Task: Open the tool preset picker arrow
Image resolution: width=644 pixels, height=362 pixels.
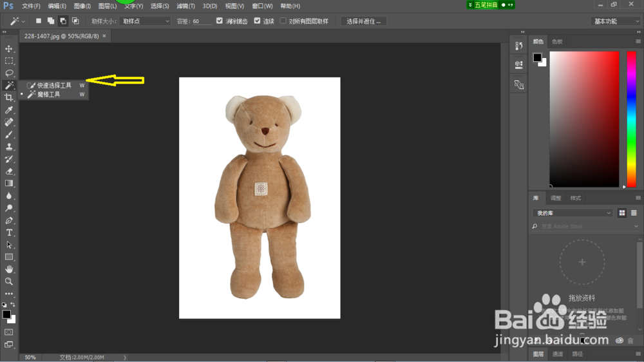Action: click(x=23, y=21)
